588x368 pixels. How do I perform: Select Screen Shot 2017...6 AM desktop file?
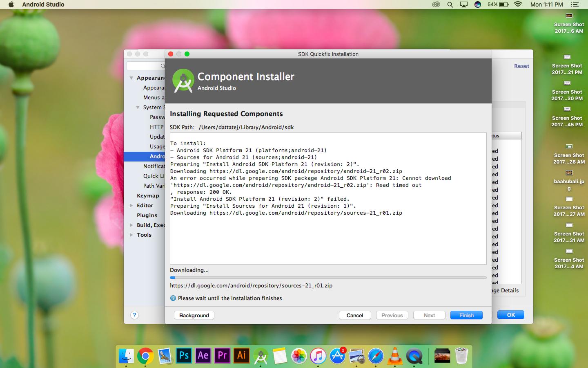pyautogui.click(x=569, y=23)
